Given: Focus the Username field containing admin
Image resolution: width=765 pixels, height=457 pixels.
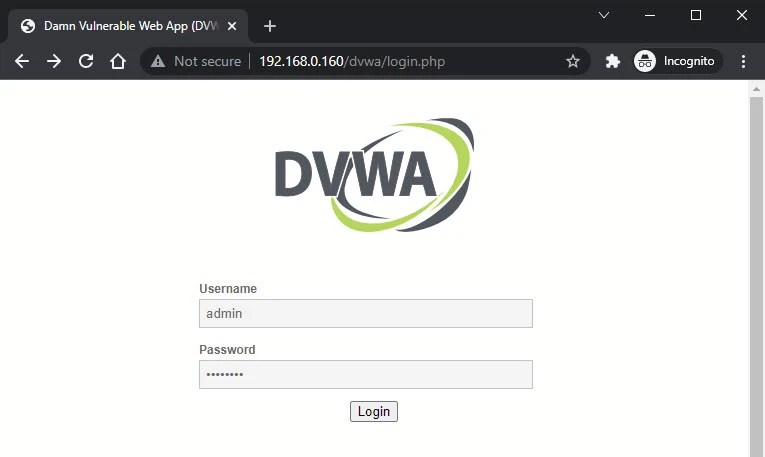Looking at the screenshot, I should pos(366,313).
